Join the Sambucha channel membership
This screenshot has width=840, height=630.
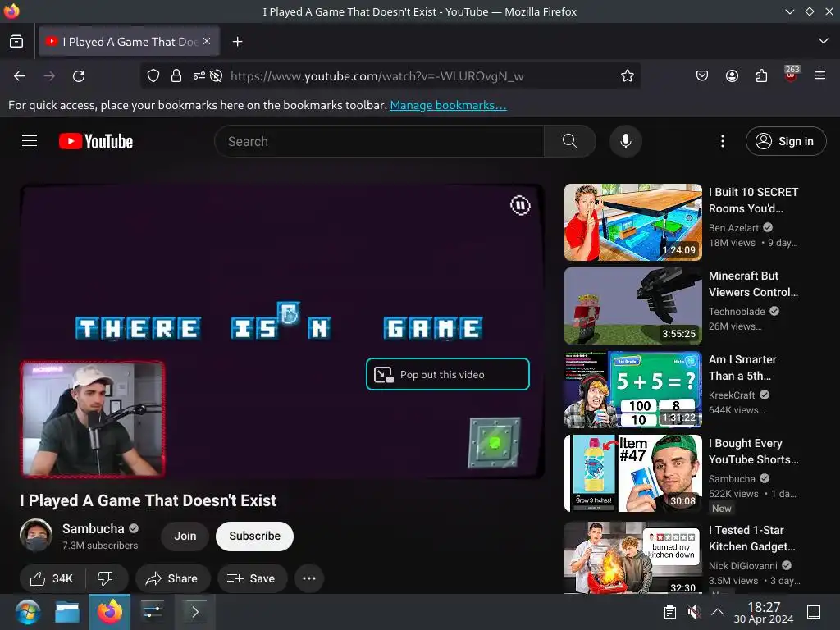[x=185, y=536]
